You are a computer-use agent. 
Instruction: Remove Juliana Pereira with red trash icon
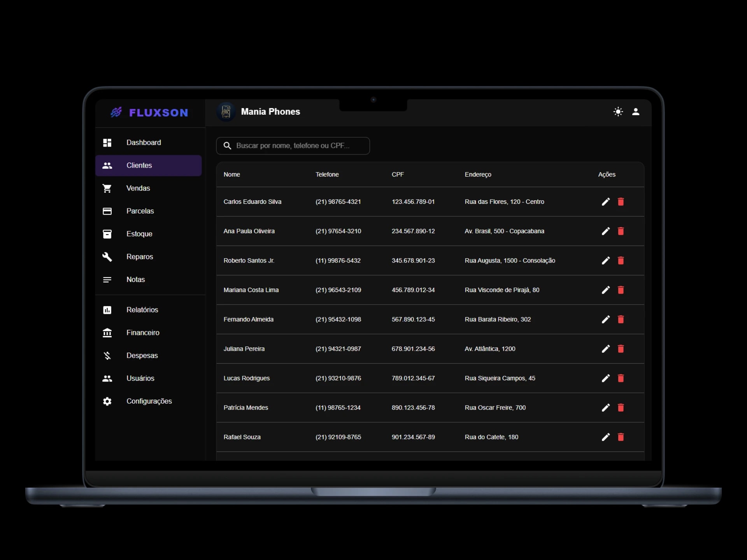pos(621,349)
